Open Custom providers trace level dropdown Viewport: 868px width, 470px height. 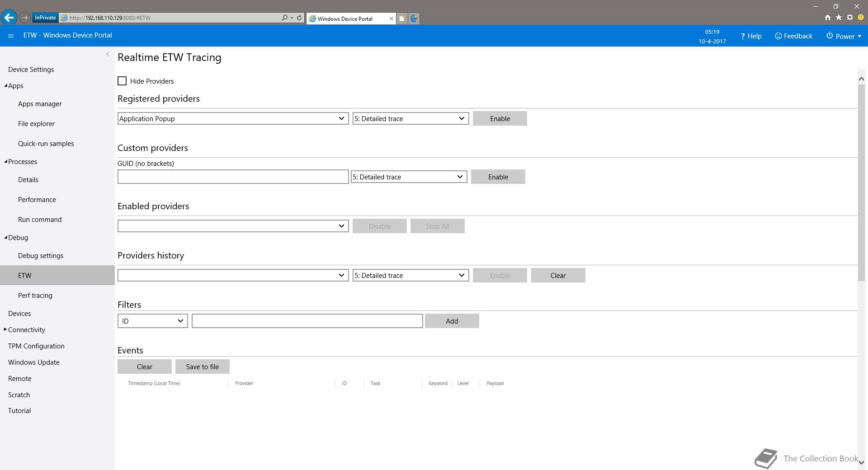pyautogui.click(x=409, y=177)
